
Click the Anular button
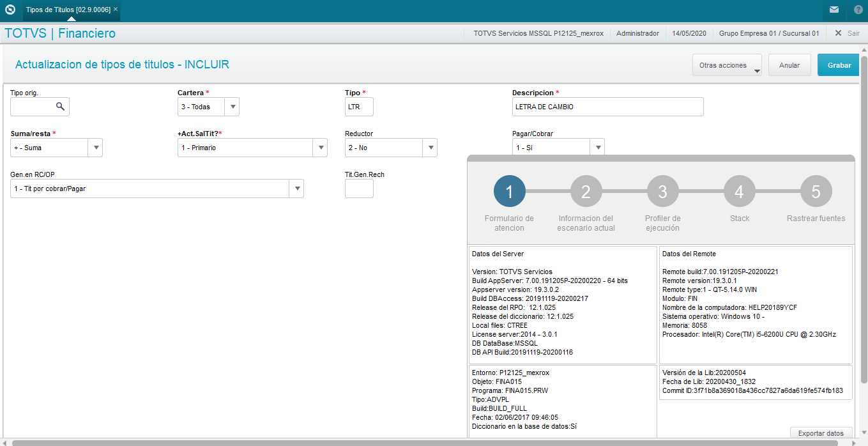pos(789,65)
